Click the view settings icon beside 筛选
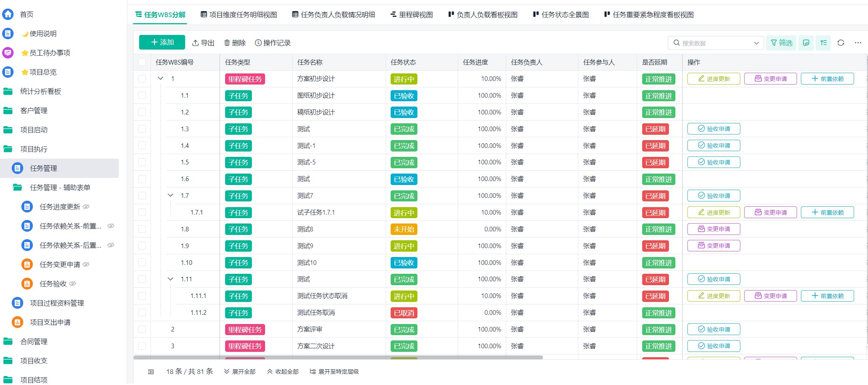 pyautogui.click(x=806, y=43)
